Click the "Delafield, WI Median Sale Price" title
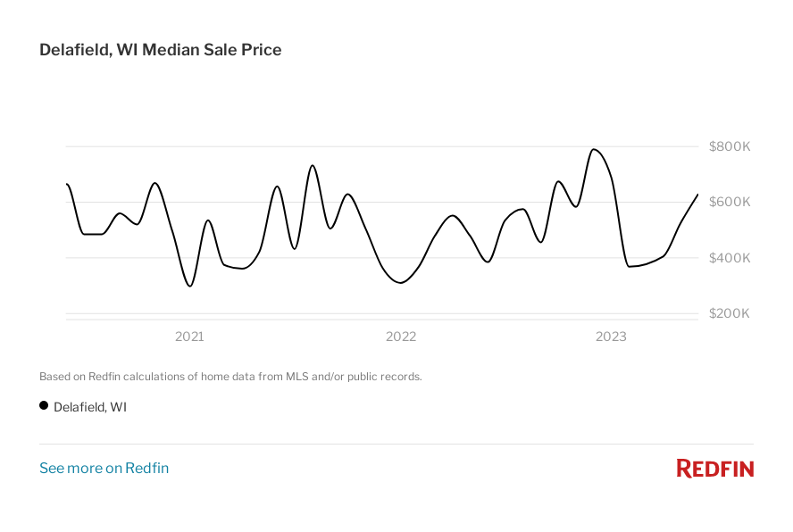The height and width of the screenshot is (532, 793). click(x=161, y=50)
